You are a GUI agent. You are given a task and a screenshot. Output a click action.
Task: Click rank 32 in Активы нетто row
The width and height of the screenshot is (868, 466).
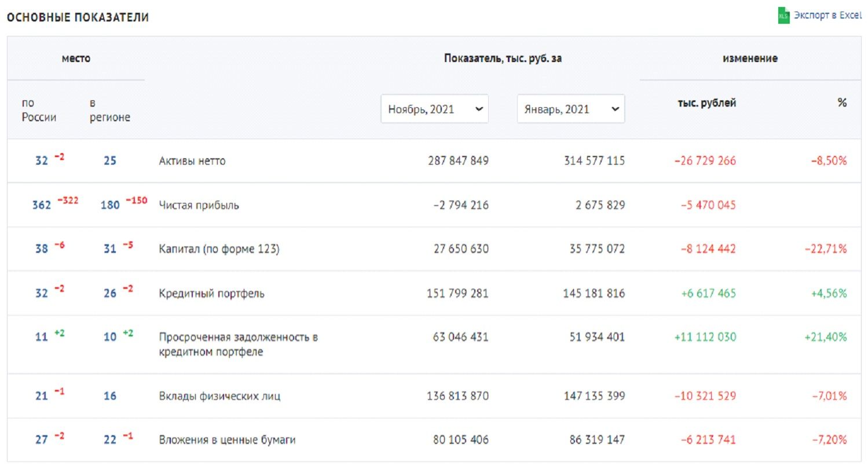point(42,161)
